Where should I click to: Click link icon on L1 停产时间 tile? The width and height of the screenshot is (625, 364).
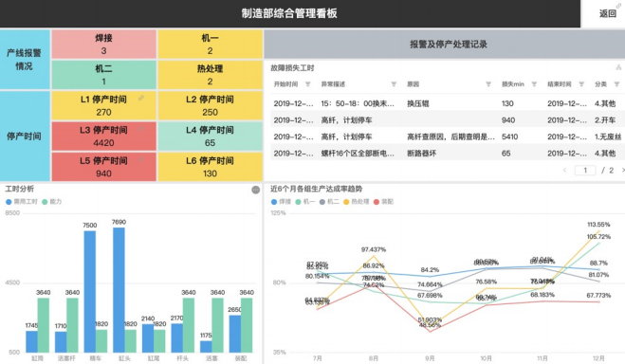[141, 98]
